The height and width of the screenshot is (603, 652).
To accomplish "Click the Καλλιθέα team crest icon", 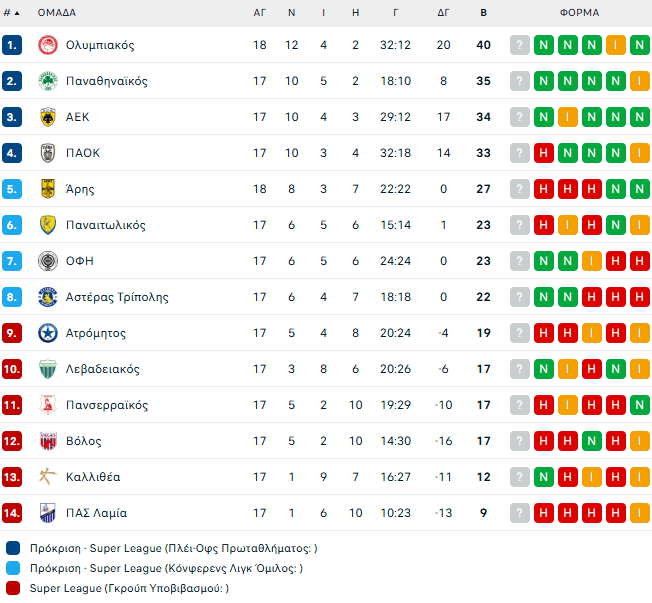I will 47,477.
